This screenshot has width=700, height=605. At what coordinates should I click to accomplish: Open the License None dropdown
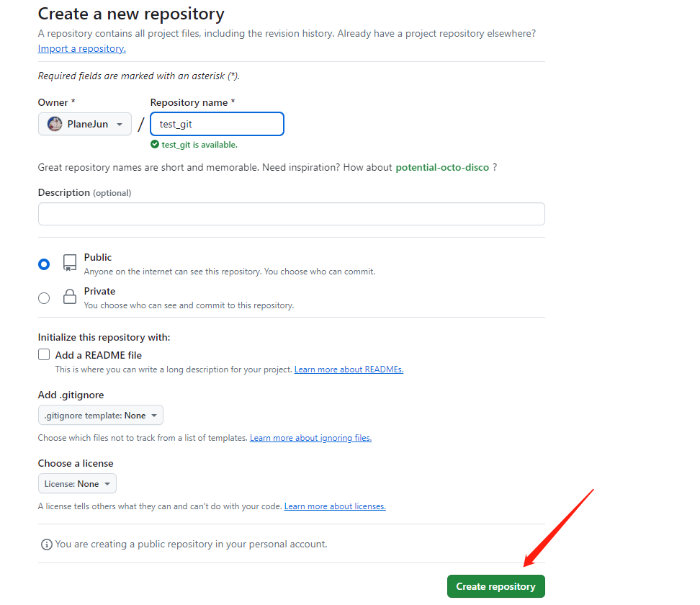click(x=77, y=484)
